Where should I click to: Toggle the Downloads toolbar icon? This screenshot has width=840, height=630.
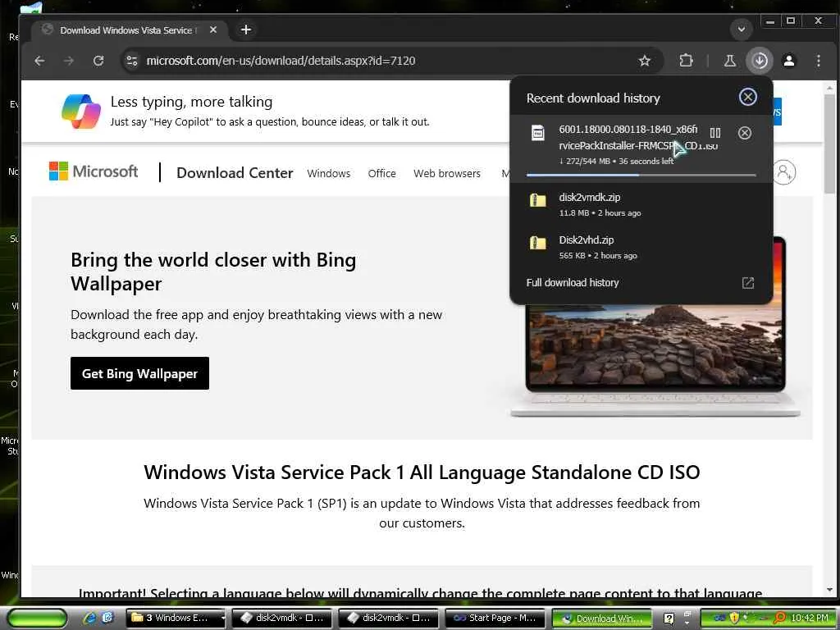click(760, 61)
